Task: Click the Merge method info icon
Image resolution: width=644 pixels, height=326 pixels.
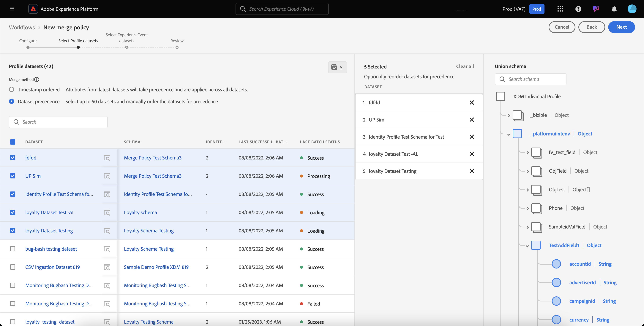Action: click(37, 80)
